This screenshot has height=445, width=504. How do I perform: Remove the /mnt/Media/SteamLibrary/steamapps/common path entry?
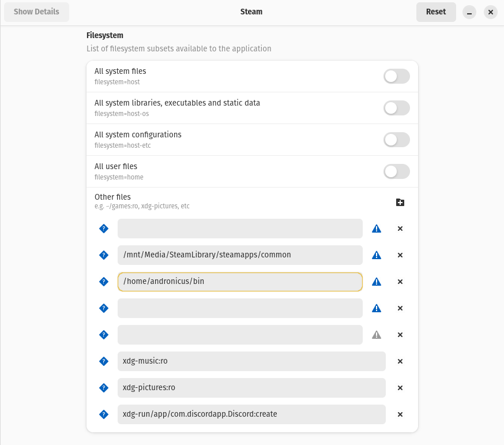click(400, 255)
